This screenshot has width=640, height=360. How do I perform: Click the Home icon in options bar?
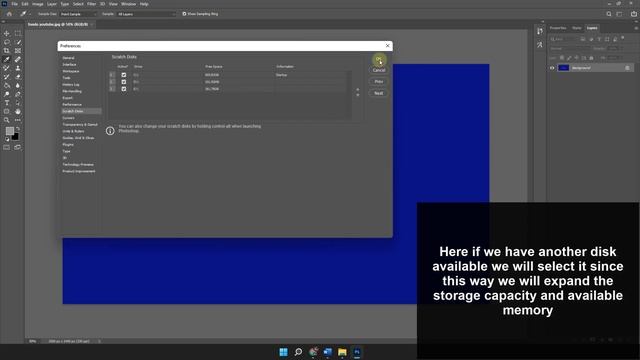coord(9,14)
